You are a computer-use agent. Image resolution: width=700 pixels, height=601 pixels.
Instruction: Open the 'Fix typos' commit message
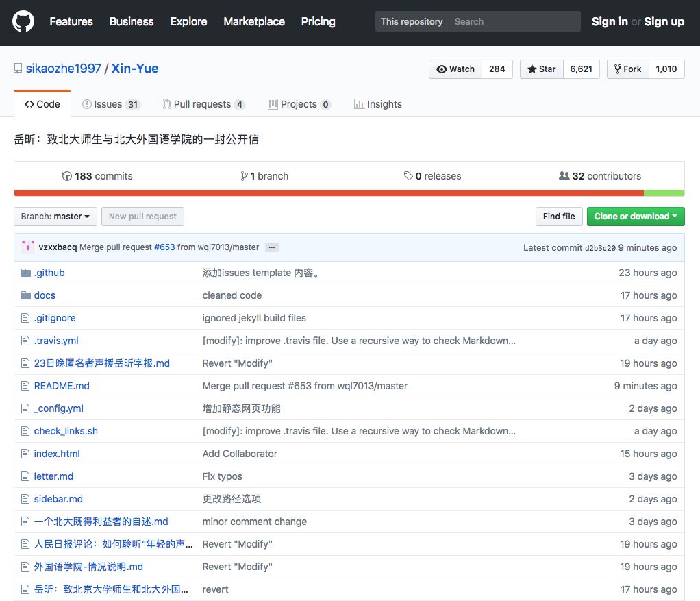tap(223, 476)
